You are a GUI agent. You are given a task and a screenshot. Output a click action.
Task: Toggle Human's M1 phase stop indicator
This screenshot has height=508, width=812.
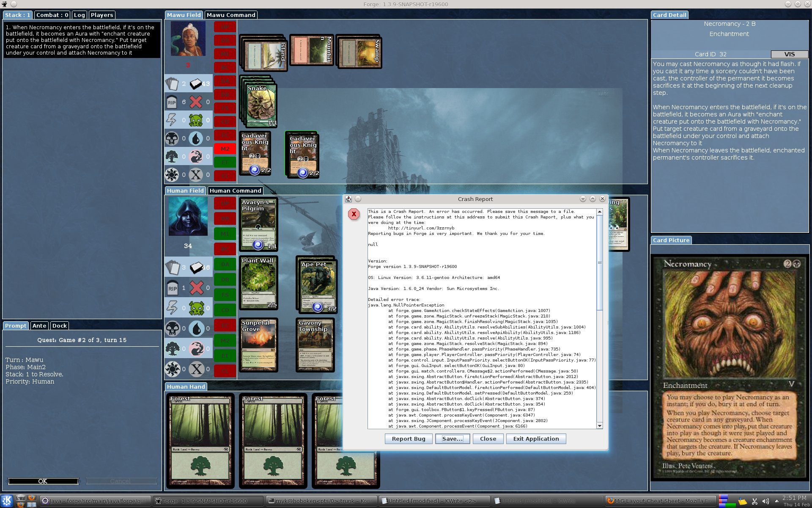(225, 234)
